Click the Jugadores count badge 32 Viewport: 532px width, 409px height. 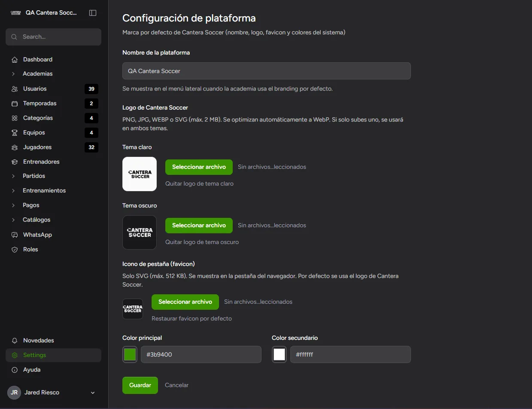[x=91, y=147]
